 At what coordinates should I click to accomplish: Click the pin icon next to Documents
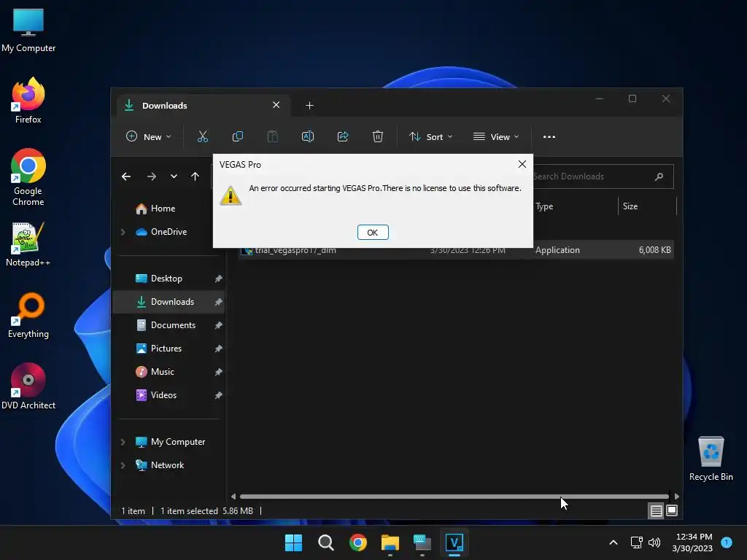pos(218,325)
